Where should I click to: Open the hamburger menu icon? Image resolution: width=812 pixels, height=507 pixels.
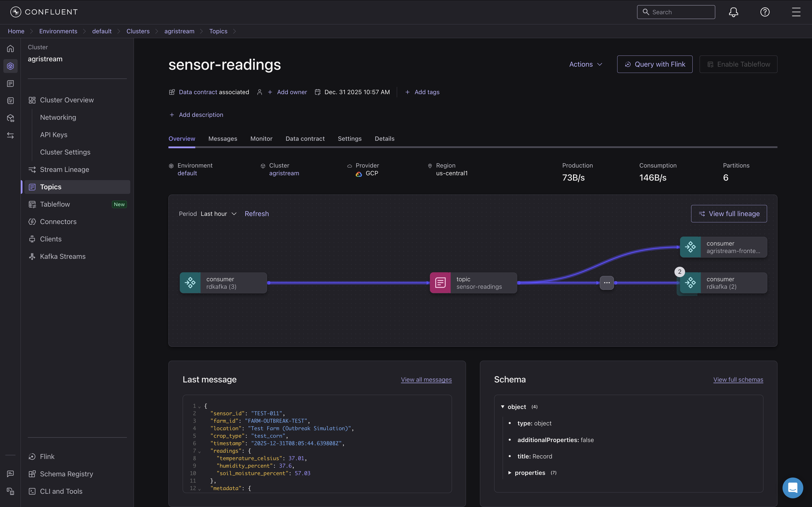tap(796, 12)
